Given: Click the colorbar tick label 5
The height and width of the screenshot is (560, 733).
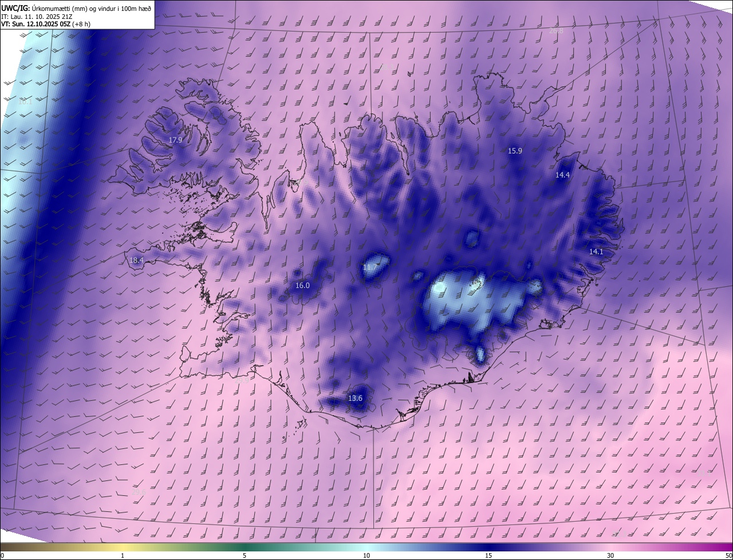Looking at the screenshot, I should 245,555.
